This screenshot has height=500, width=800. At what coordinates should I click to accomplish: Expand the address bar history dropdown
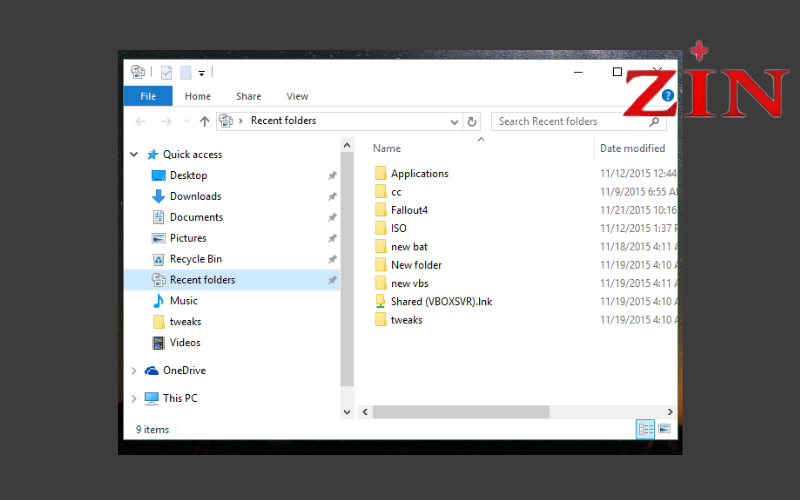click(x=454, y=121)
